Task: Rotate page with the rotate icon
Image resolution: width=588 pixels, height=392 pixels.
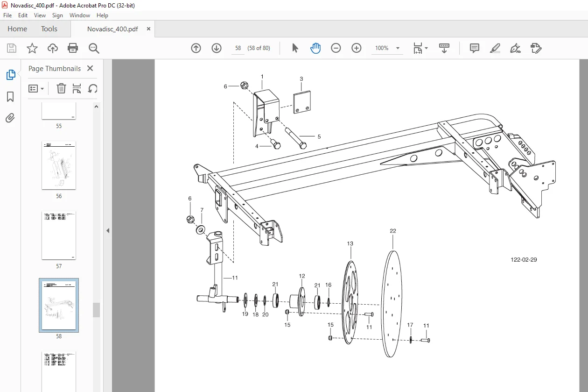Action: pyautogui.click(x=93, y=88)
